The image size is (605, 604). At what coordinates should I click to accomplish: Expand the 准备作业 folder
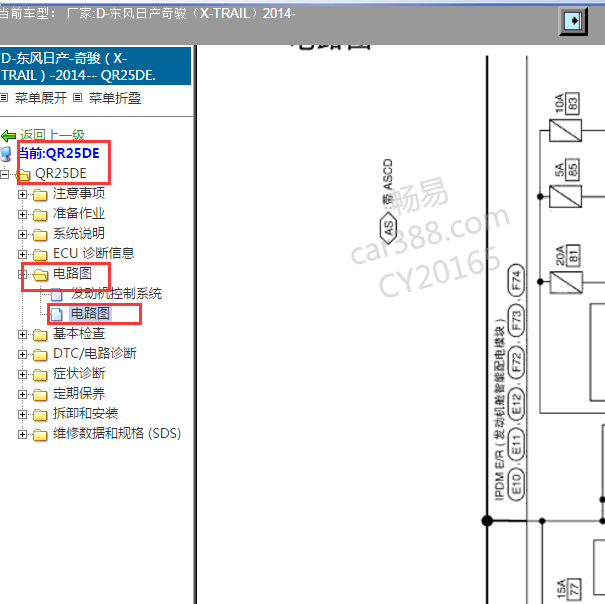22,215
